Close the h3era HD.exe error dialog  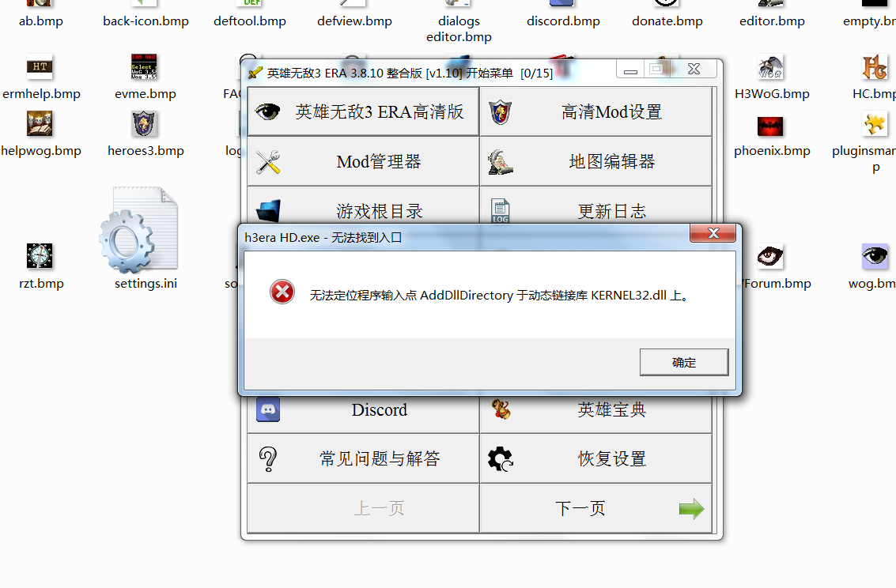713,233
